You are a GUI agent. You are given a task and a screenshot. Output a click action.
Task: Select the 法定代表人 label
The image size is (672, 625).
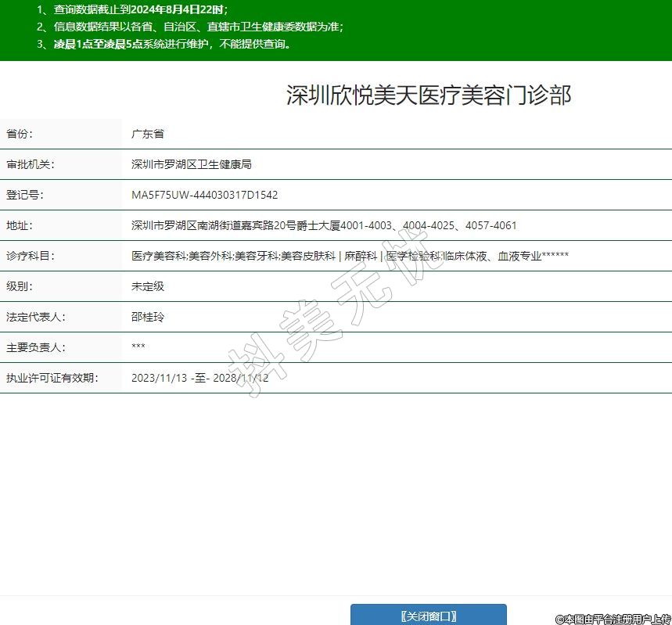pyautogui.click(x=35, y=317)
